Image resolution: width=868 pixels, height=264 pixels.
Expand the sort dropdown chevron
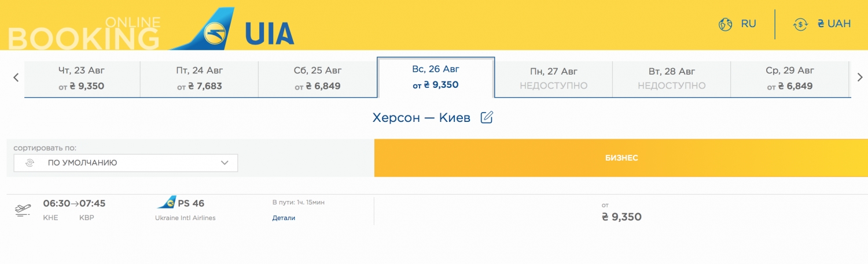[x=225, y=163]
